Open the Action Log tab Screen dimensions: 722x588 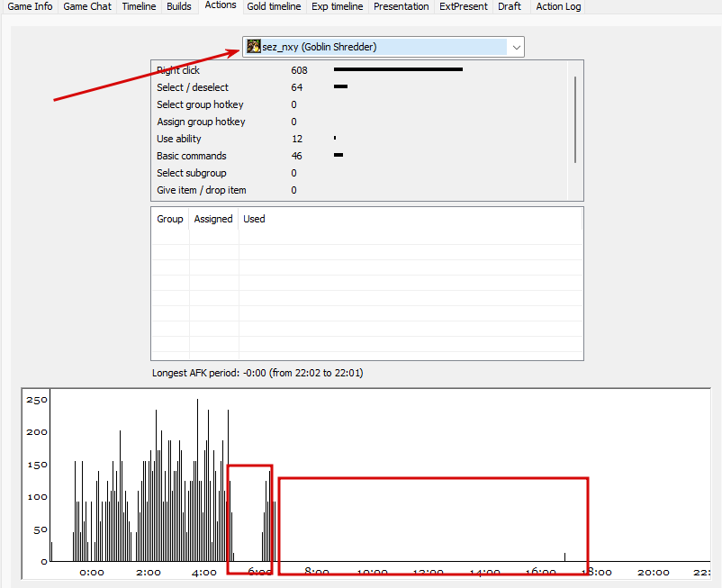[x=558, y=6]
